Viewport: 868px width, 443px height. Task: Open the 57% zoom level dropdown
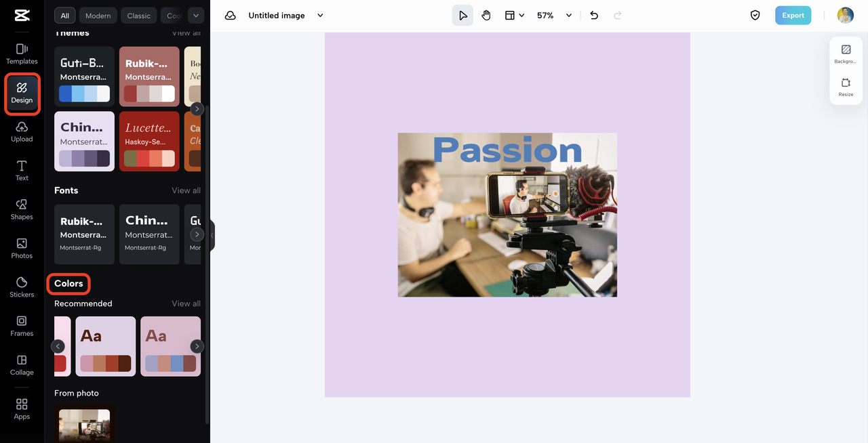click(554, 16)
